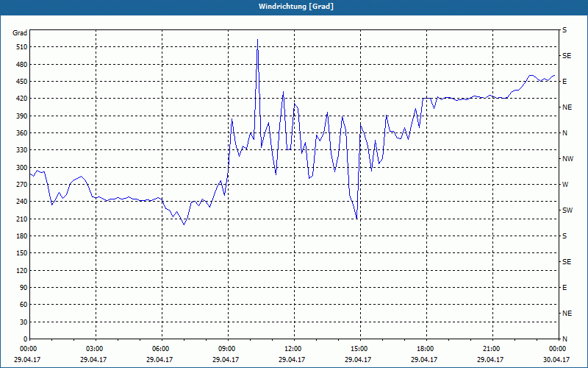Select the 120 y-axis tick label
The height and width of the screenshot is (368, 588).
point(21,270)
